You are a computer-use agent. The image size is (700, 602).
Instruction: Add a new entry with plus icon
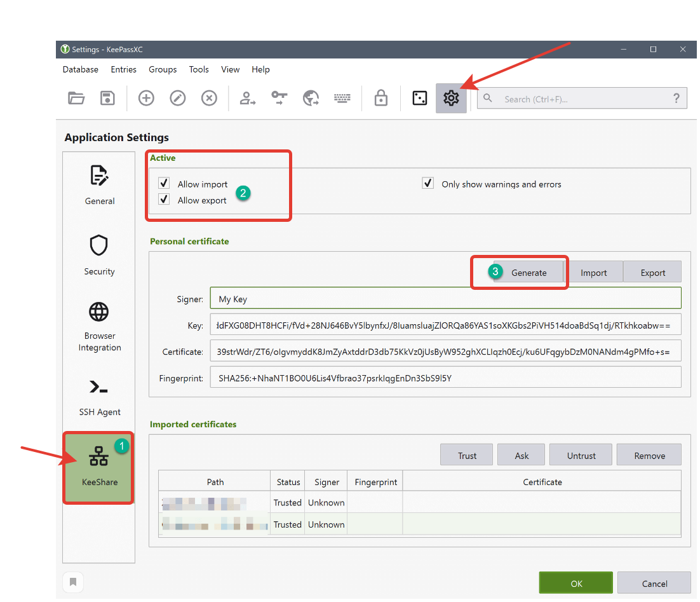pos(146,98)
